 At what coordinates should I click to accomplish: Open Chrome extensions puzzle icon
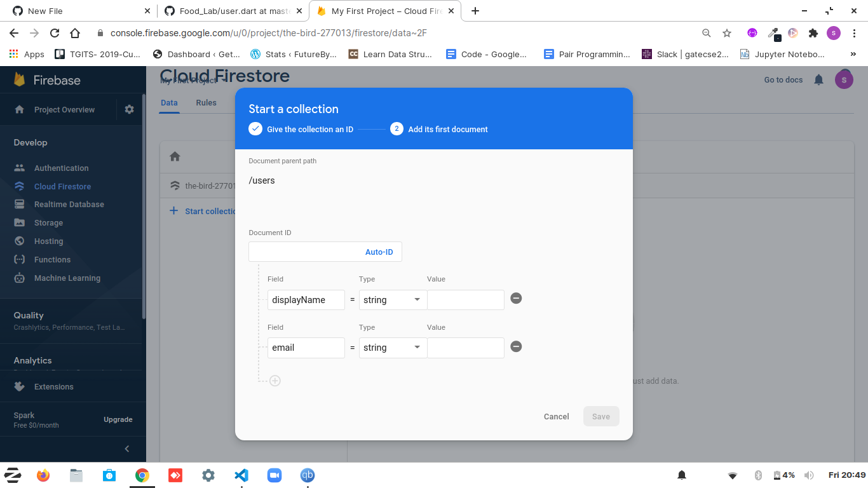pyautogui.click(x=813, y=33)
